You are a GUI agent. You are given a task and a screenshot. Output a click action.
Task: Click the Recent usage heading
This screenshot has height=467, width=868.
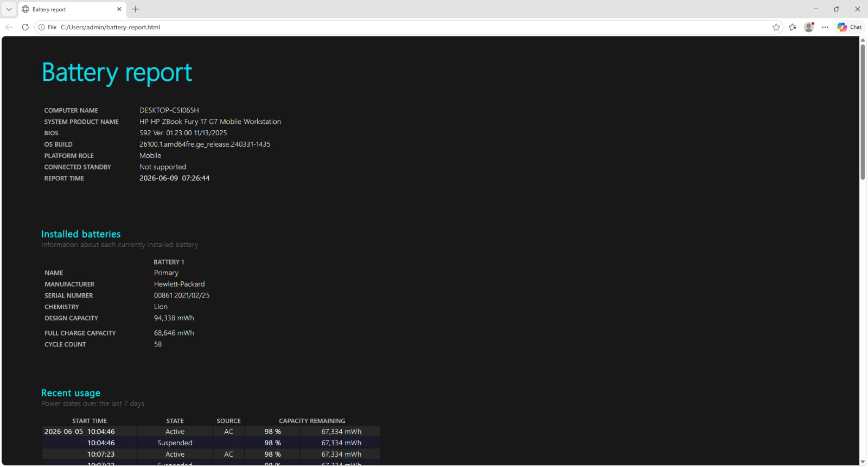tap(71, 393)
